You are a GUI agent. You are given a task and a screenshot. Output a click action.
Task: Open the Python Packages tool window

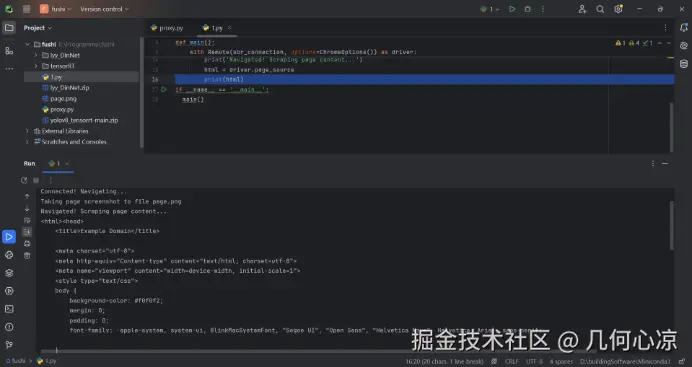pos(9,273)
